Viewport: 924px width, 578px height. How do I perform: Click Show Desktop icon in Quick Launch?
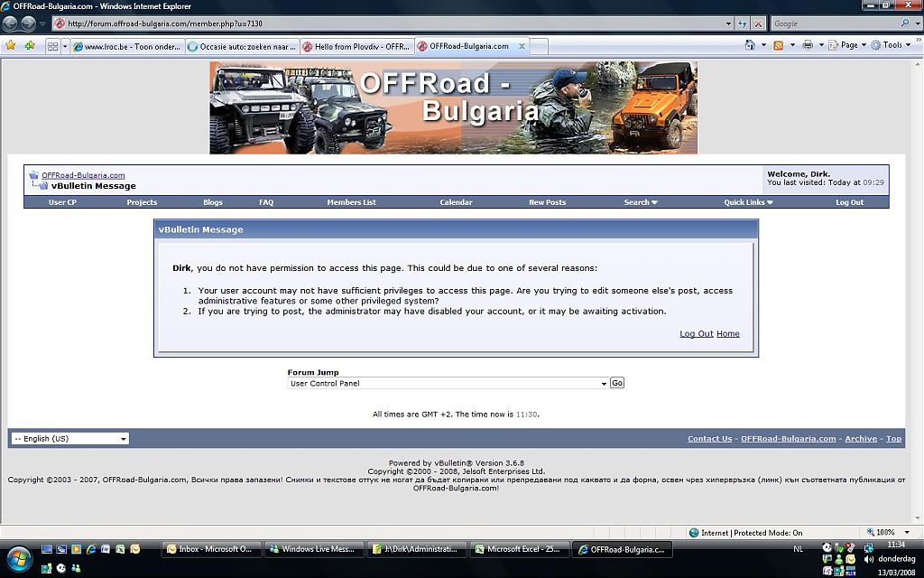pyautogui.click(x=47, y=549)
